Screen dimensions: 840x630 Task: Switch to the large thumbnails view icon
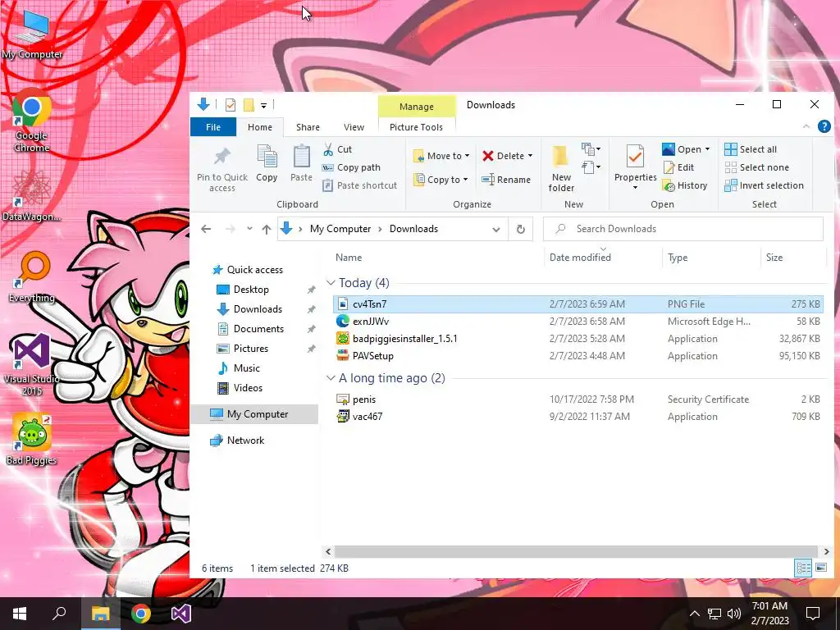click(820, 568)
